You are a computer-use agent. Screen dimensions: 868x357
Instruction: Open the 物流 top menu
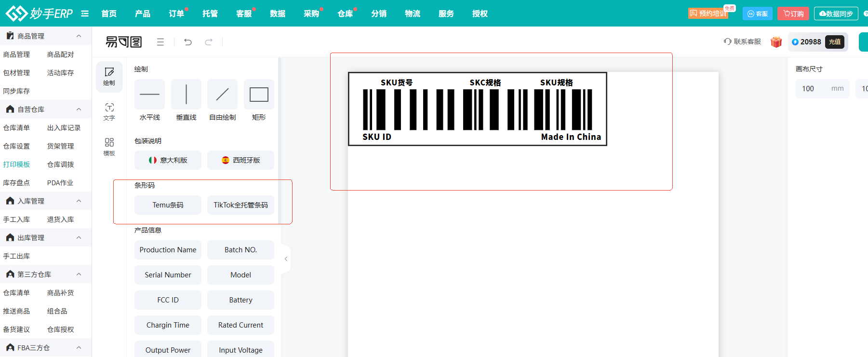click(413, 14)
